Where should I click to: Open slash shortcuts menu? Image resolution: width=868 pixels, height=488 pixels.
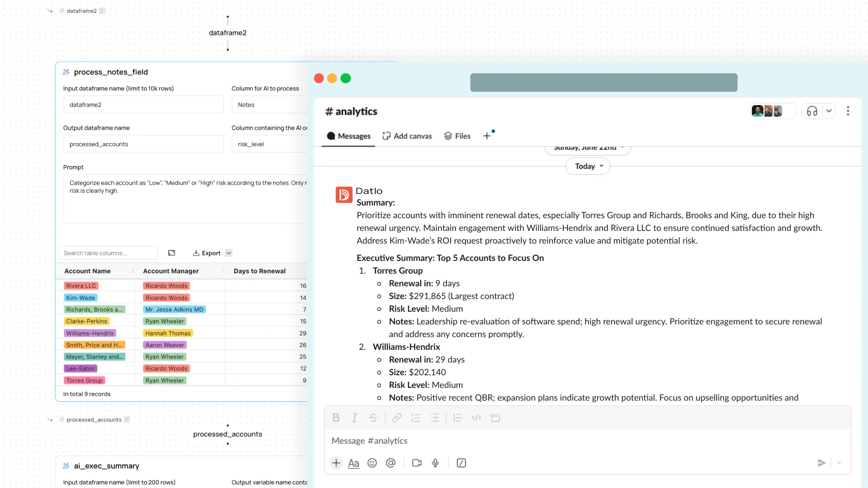[461, 463]
